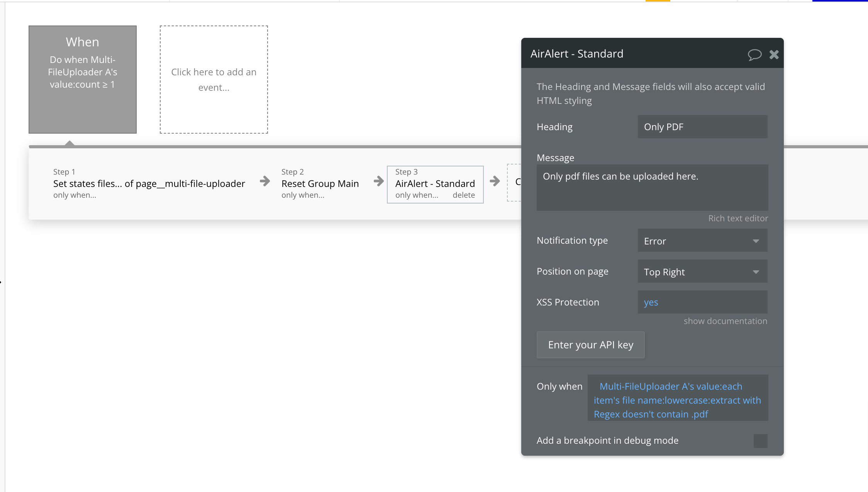
Task: Click the Enter your API key button
Action: [x=590, y=345]
